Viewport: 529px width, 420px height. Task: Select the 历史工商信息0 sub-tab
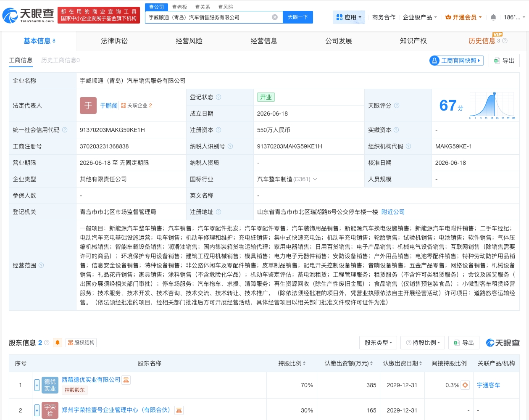point(61,60)
